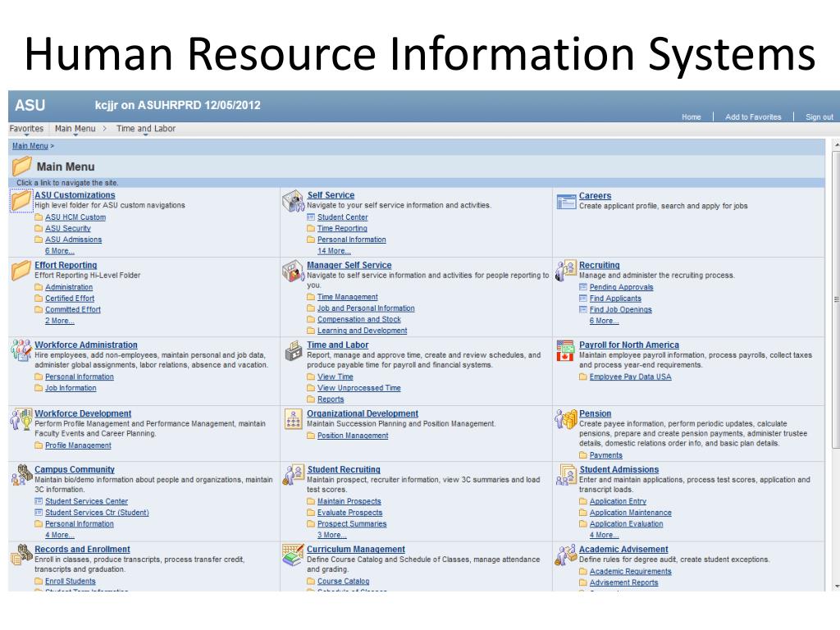Open the Course Catalog link
The width and height of the screenshot is (840, 630).
pyautogui.click(x=344, y=582)
